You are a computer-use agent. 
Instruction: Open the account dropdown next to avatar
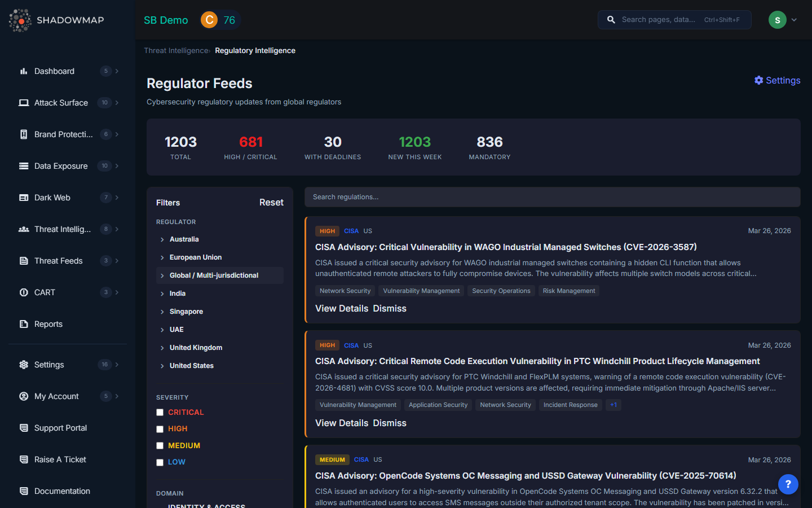795,20
